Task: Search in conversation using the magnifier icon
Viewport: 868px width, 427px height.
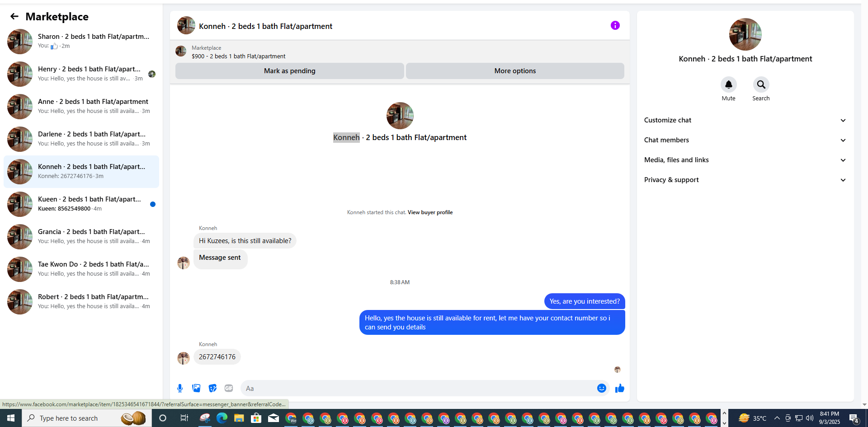Action: point(761,84)
